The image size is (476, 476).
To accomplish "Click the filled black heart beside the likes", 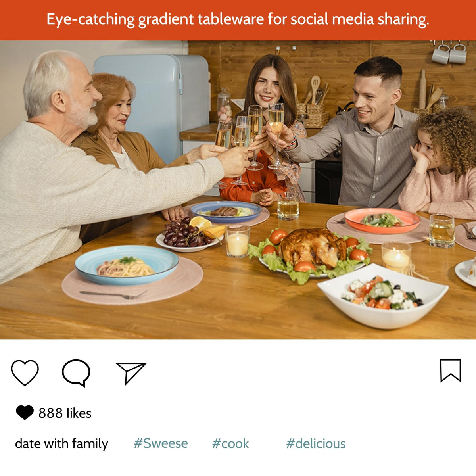I will coord(25,413).
